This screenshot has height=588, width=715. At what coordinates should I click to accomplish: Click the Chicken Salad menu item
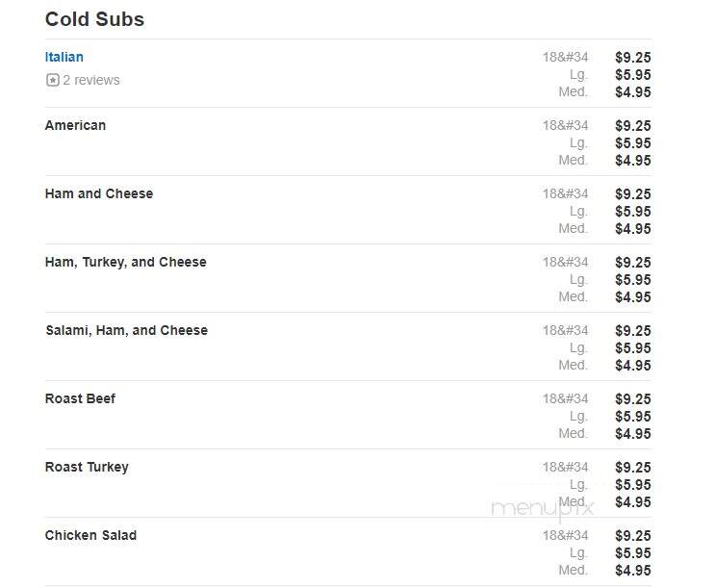(x=90, y=535)
